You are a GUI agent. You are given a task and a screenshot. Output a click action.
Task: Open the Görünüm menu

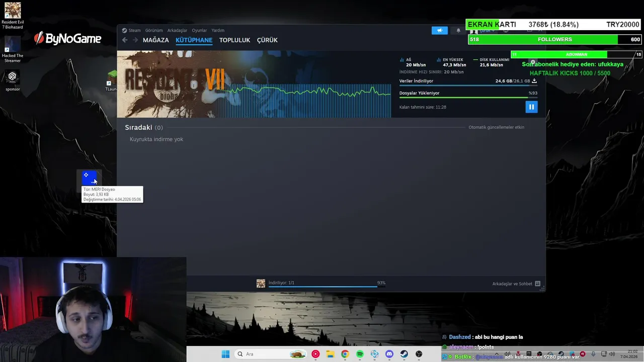(154, 30)
